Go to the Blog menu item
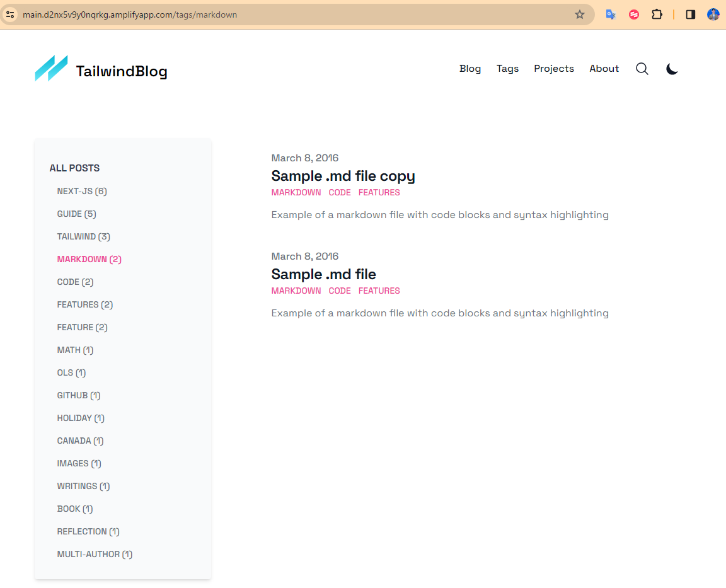Viewport: 726px width, 588px height. (x=470, y=69)
